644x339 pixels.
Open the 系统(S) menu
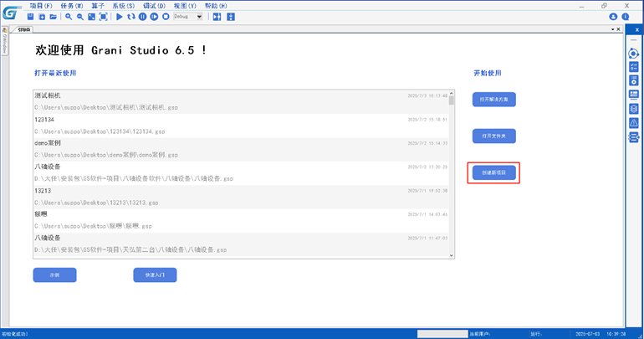point(124,6)
